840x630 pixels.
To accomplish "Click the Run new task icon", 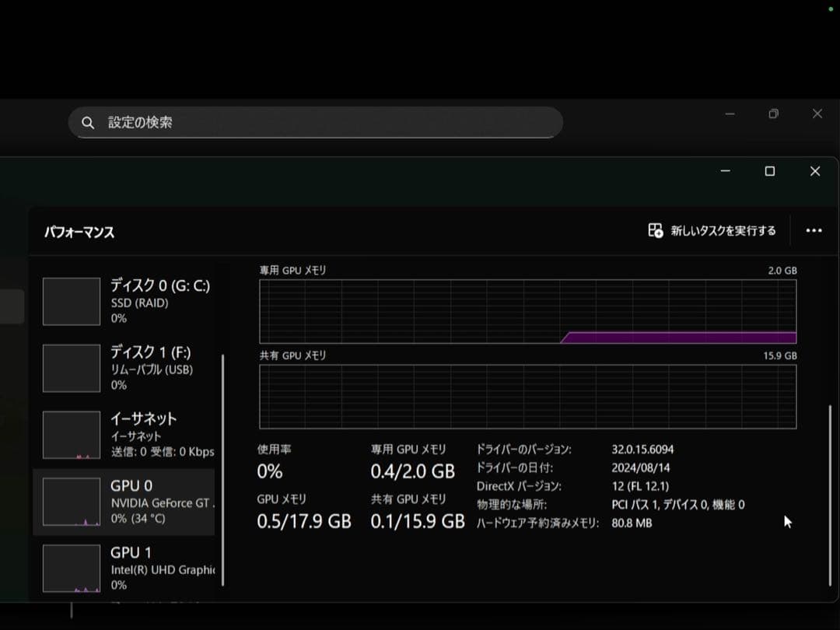I will pyautogui.click(x=656, y=230).
